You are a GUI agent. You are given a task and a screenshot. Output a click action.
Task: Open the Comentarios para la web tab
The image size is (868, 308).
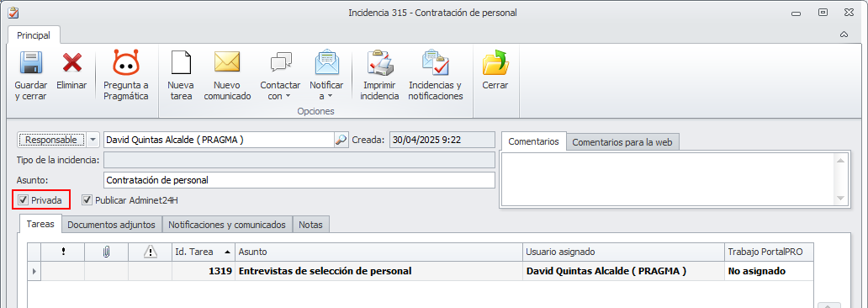(622, 142)
